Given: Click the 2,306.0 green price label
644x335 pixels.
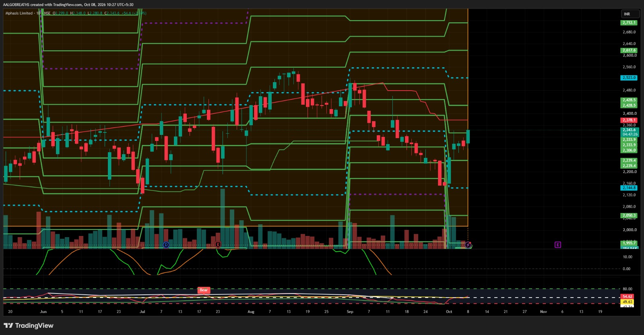Looking at the screenshot, I should point(629,150).
